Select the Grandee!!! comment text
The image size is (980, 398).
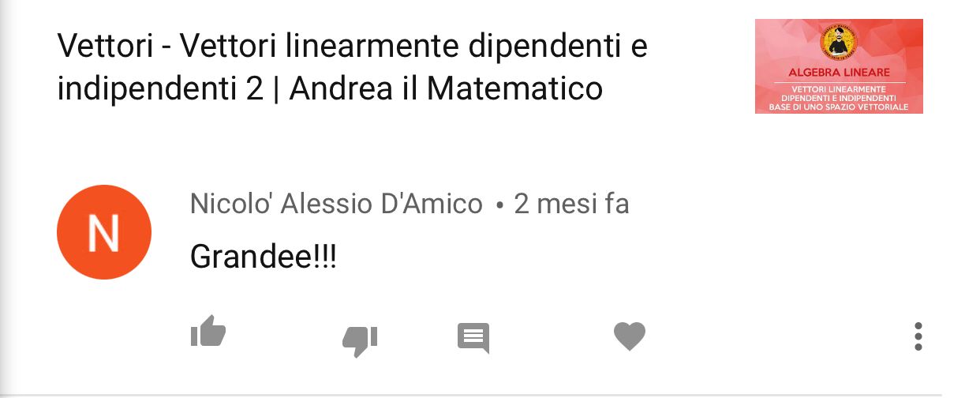[264, 257]
